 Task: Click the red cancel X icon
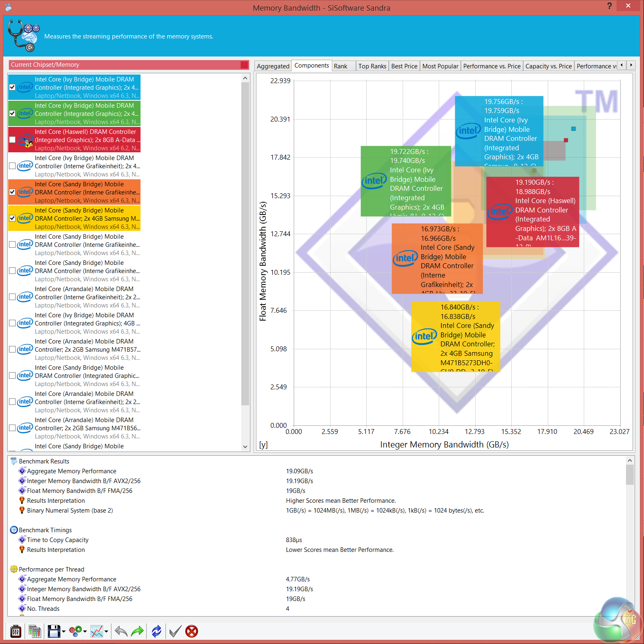pos(192,631)
